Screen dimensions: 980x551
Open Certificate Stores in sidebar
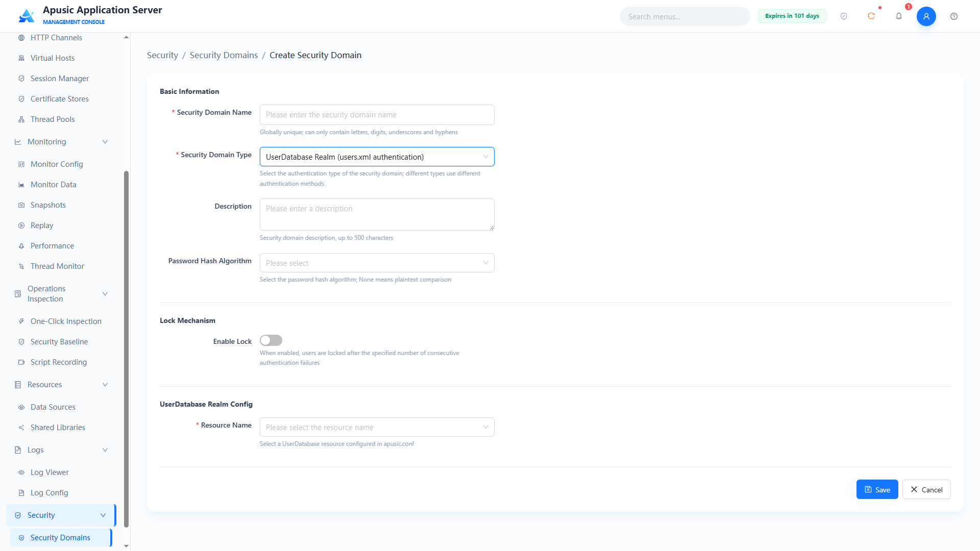[61, 99]
